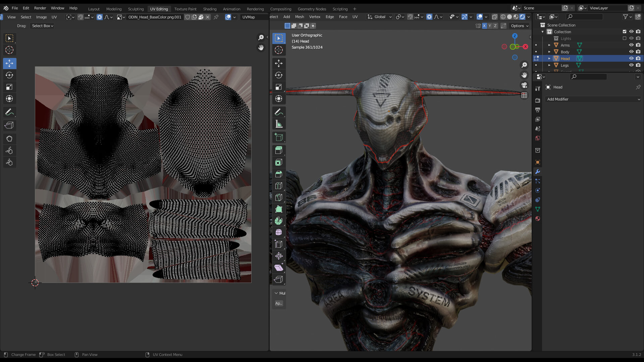The image size is (644, 362).
Task: Hide the Head object in viewport
Action: coord(631,58)
